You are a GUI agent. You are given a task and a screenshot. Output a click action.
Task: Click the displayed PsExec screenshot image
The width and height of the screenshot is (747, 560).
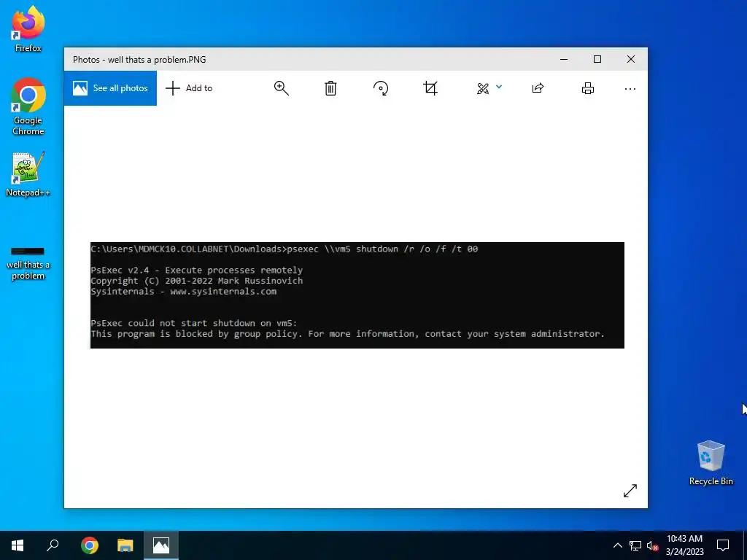(x=357, y=295)
